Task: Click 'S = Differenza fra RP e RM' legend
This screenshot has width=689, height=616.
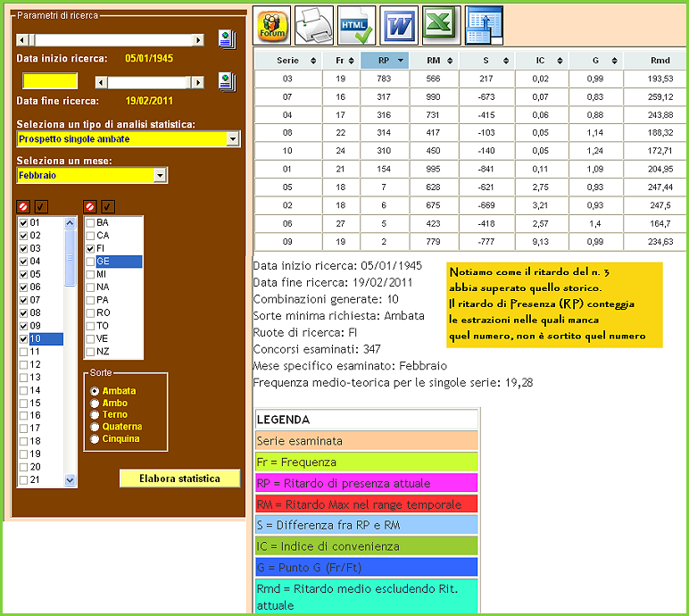Action: 367,526
